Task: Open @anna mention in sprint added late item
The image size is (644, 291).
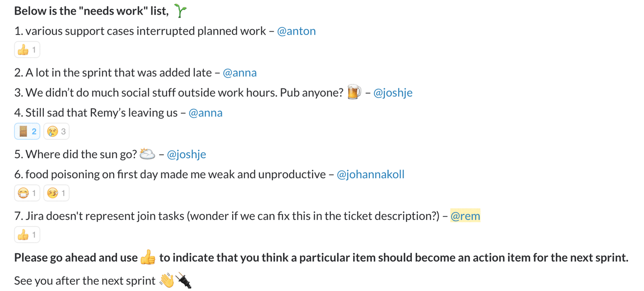Action: click(240, 73)
